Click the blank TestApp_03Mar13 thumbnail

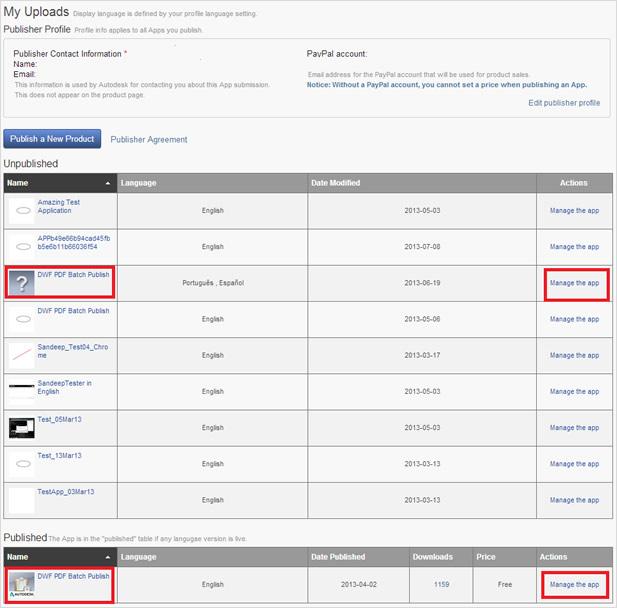point(22,500)
